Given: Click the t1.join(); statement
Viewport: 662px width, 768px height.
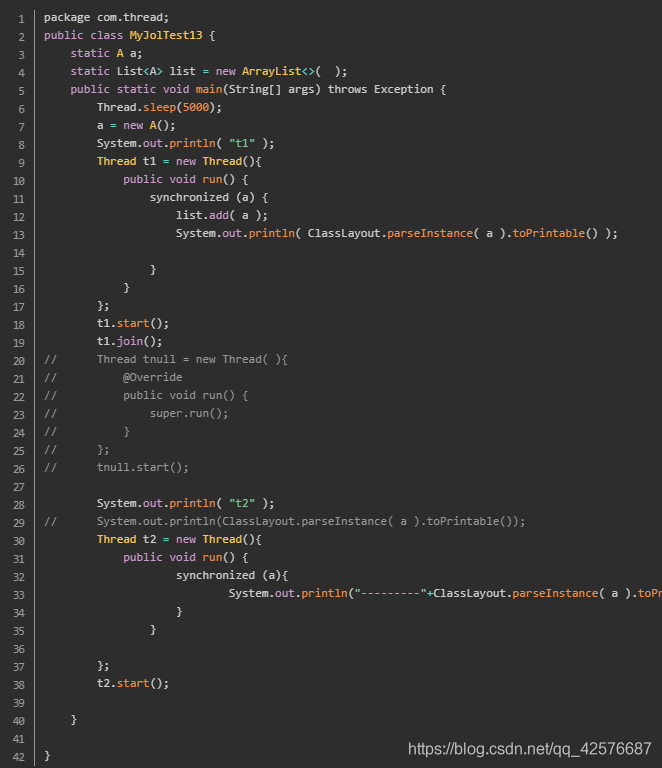Looking at the screenshot, I should (129, 341).
